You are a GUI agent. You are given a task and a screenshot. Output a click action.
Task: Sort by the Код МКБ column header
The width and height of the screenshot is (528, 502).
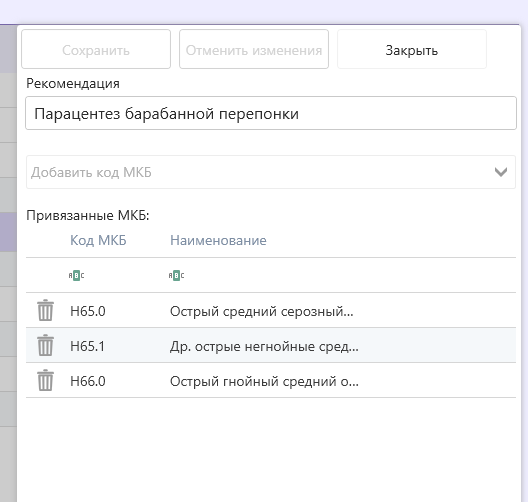coord(98,240)
